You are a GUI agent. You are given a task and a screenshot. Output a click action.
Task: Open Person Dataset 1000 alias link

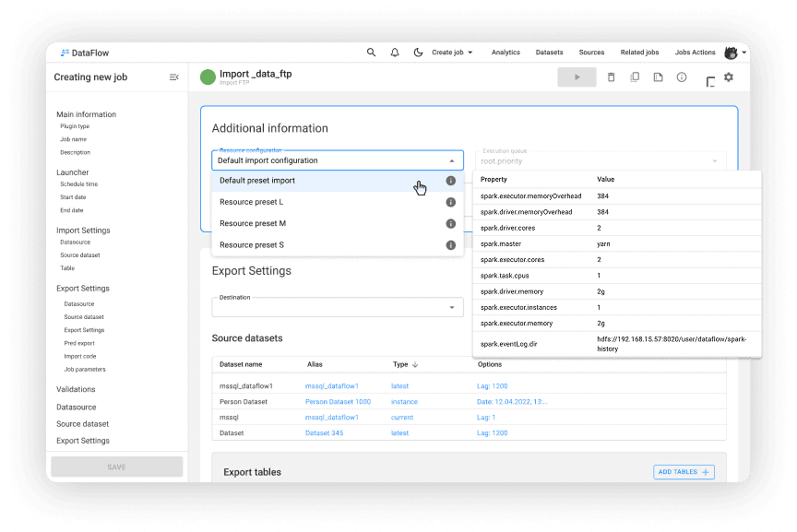tap(338, 402)
